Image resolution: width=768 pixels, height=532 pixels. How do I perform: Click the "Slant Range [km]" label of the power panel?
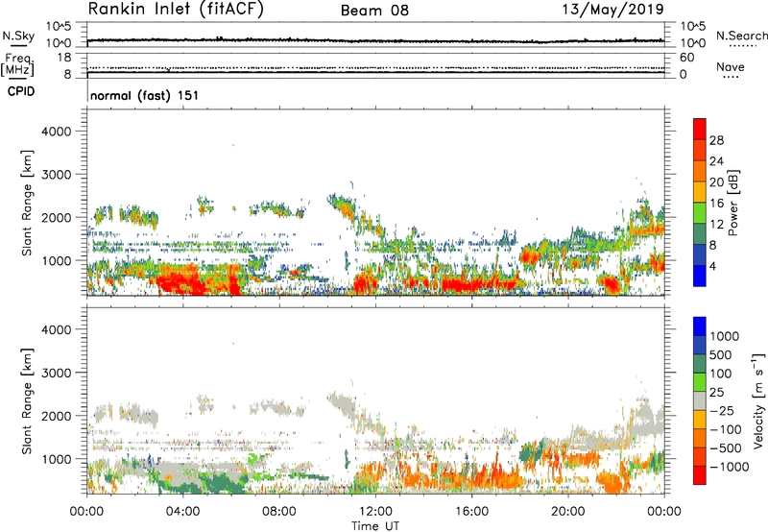27,203
